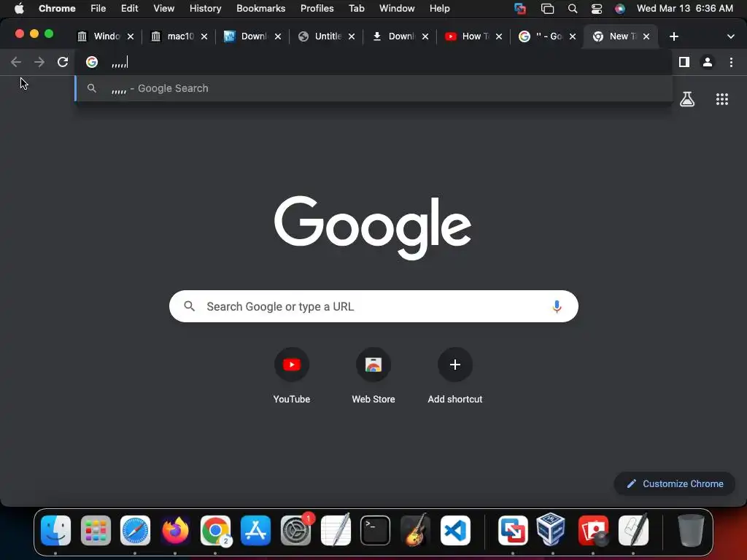
Task: Open the Help menu
Action: pos(439,9)
